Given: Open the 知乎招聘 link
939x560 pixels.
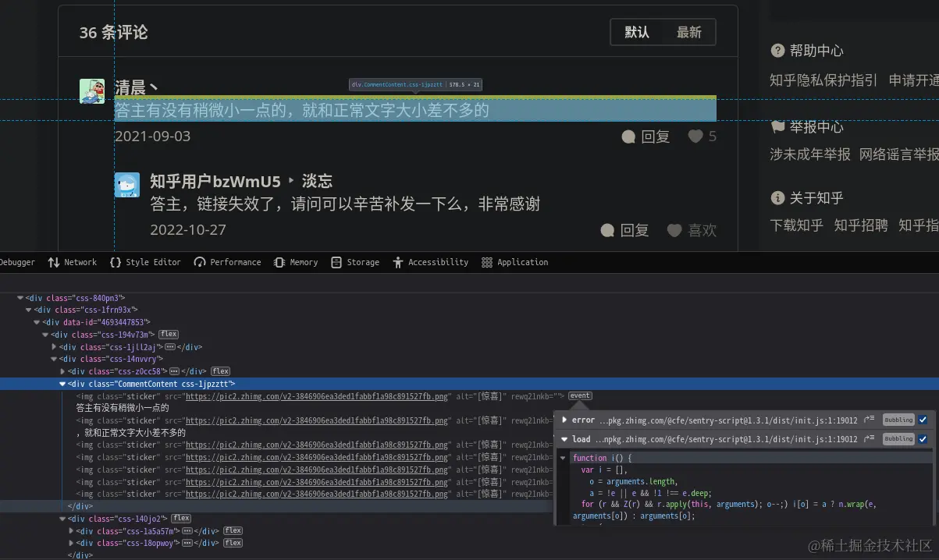Looking at the screenshot, I should (x=861, y=225).
